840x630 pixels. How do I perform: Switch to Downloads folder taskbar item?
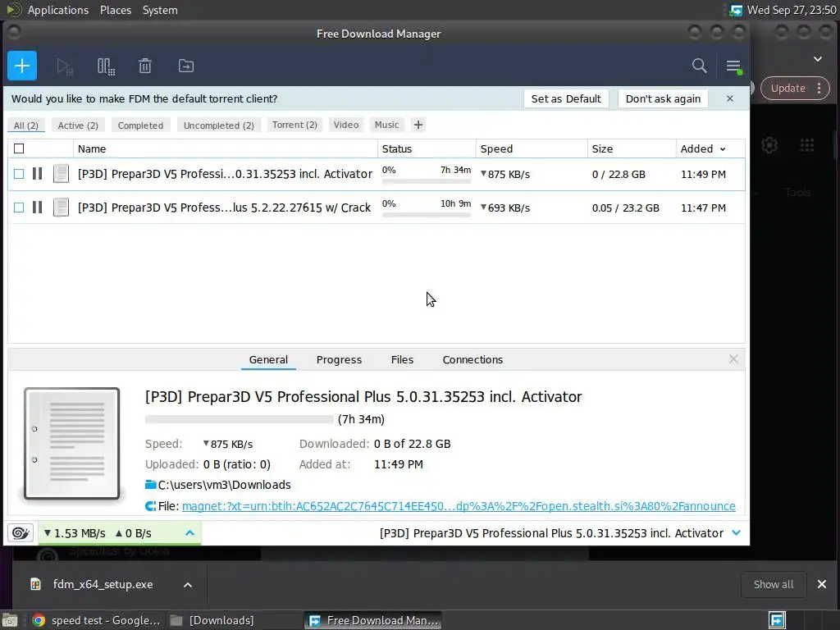(212, 620)
